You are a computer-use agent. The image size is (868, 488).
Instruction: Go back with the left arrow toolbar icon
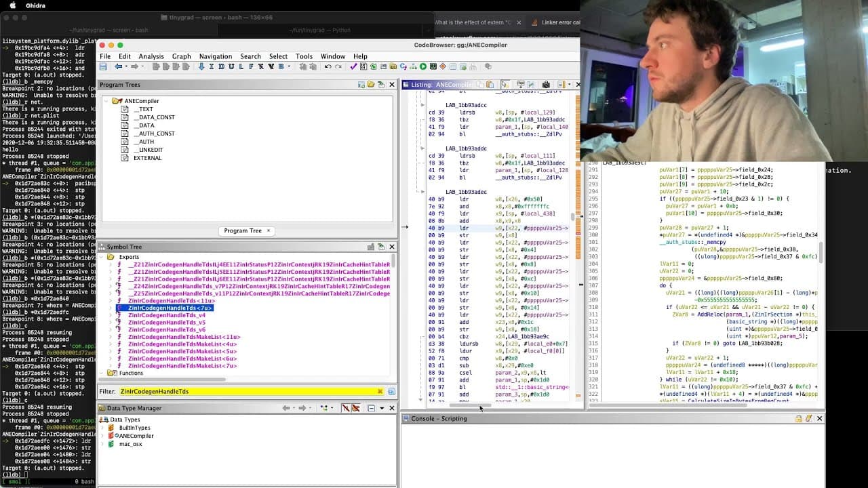tap(119, 66)
